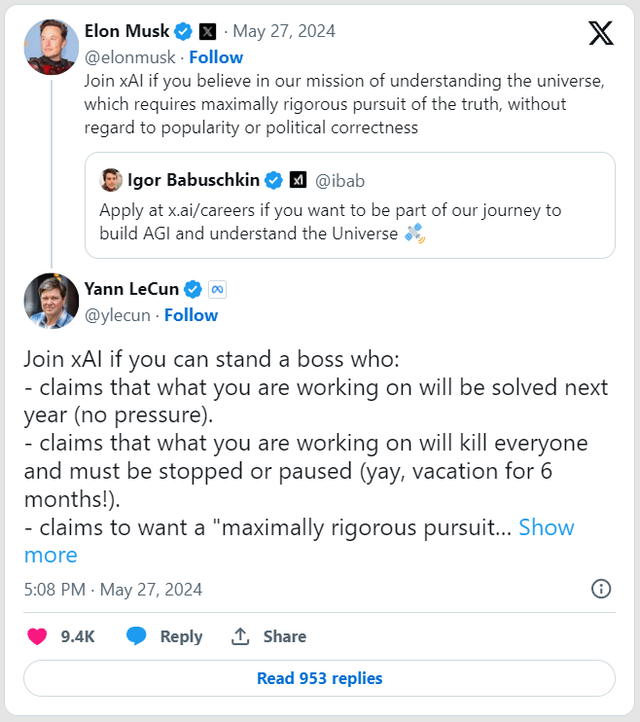Click the X affiliate badge beside Elon Musk

tap(207, 31)
